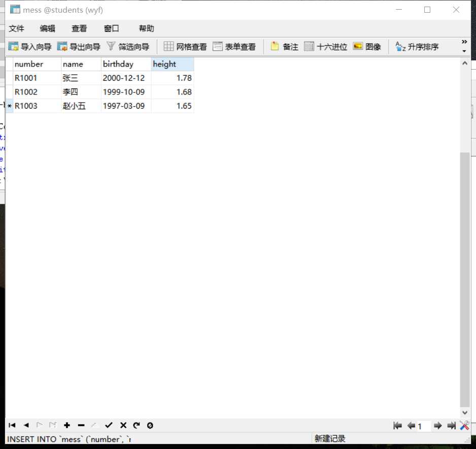The width and height of the screenshot is (476, 449).
Task: Go to previous record
Action: coord(26,425)
